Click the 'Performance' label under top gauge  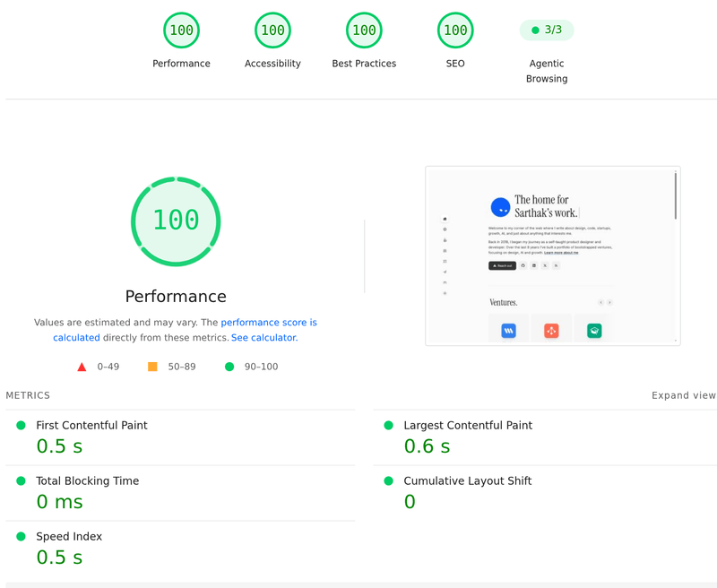point(182,64)
